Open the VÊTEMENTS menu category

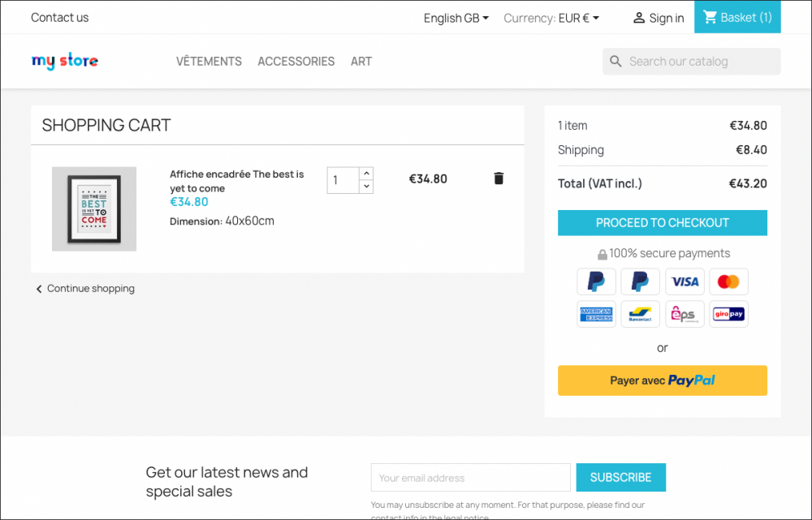209,62
